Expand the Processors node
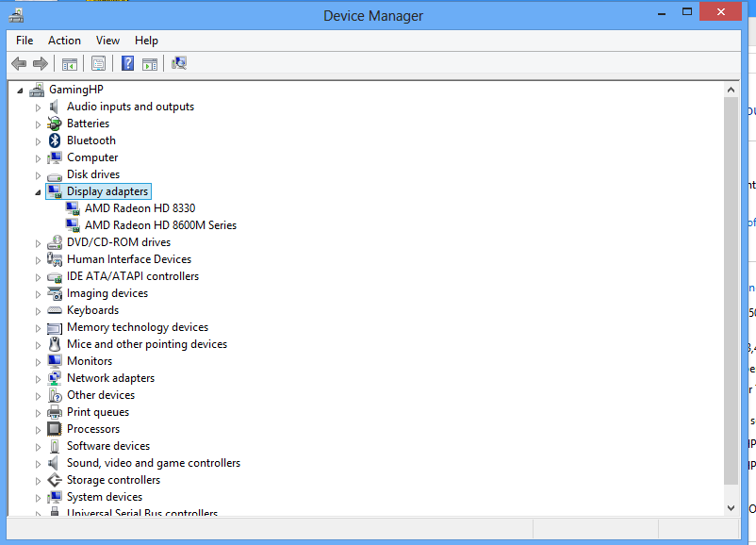The image size is (756, 545). (39, 430)
